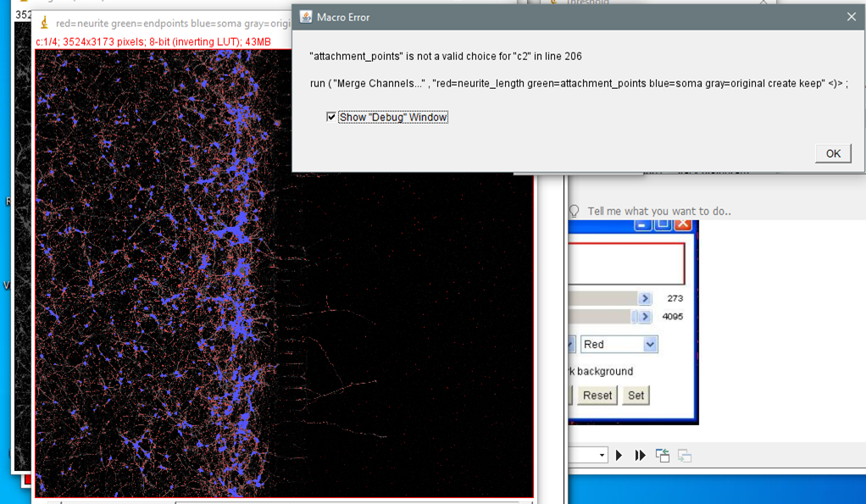
Task: Click the step-forward double arrow icon
Action: [640, 456]
